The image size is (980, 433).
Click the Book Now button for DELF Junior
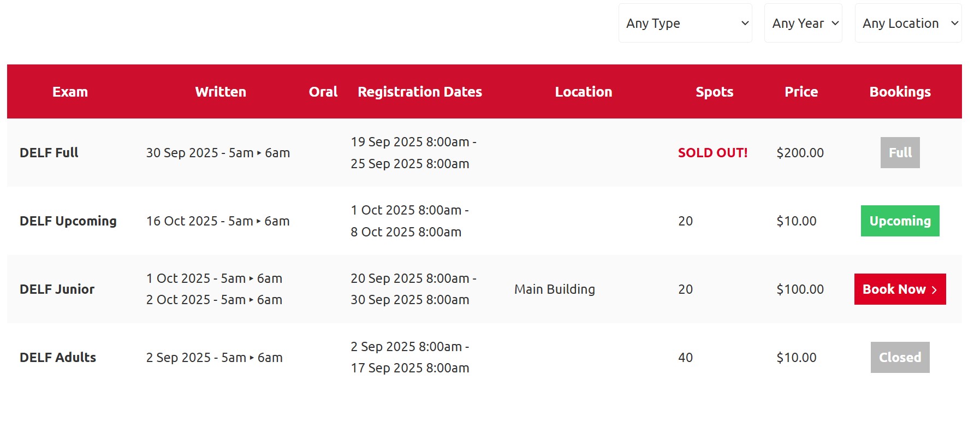[x=900, y=289]
